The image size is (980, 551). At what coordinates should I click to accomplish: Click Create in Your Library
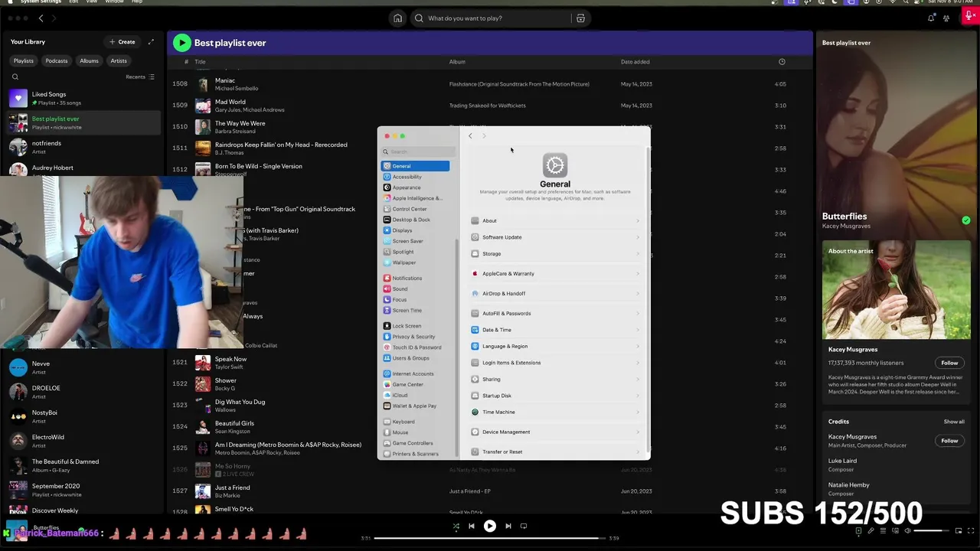[x=122, y=42]
